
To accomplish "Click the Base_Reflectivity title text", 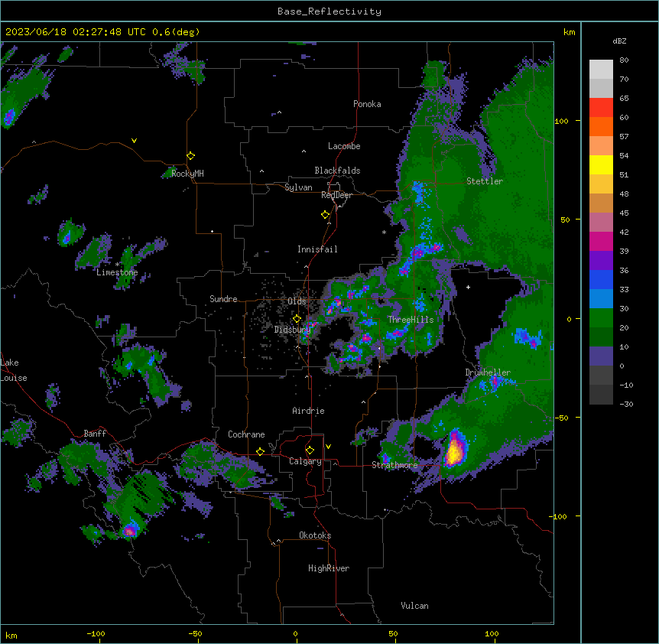I will point(329,11).
